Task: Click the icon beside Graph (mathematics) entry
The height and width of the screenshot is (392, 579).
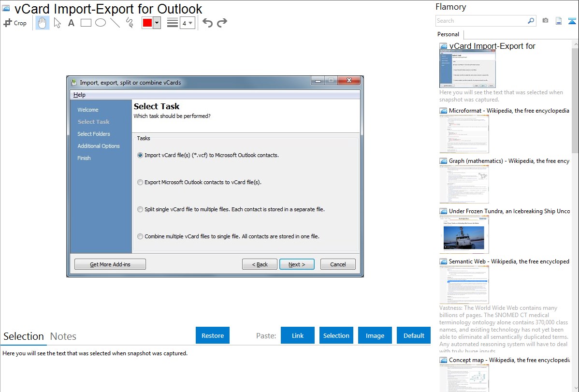Action: pos(443,161)
